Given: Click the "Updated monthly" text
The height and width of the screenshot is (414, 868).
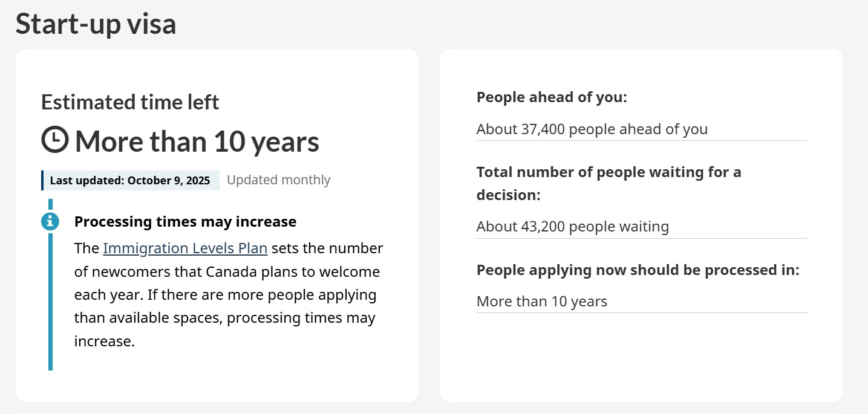Looking at the screenshot, I should pyautogui.click(x=278, y=180).
